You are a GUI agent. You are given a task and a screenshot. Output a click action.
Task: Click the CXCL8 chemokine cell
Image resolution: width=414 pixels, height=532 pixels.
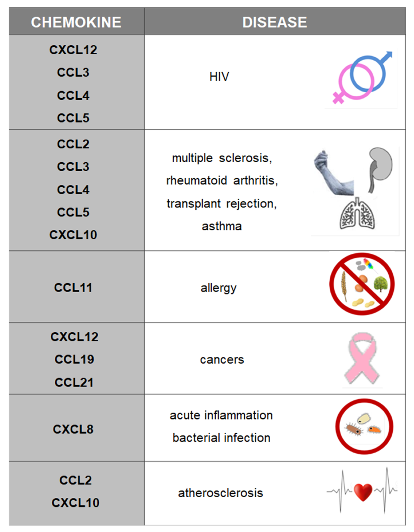[x=73, y=429]
